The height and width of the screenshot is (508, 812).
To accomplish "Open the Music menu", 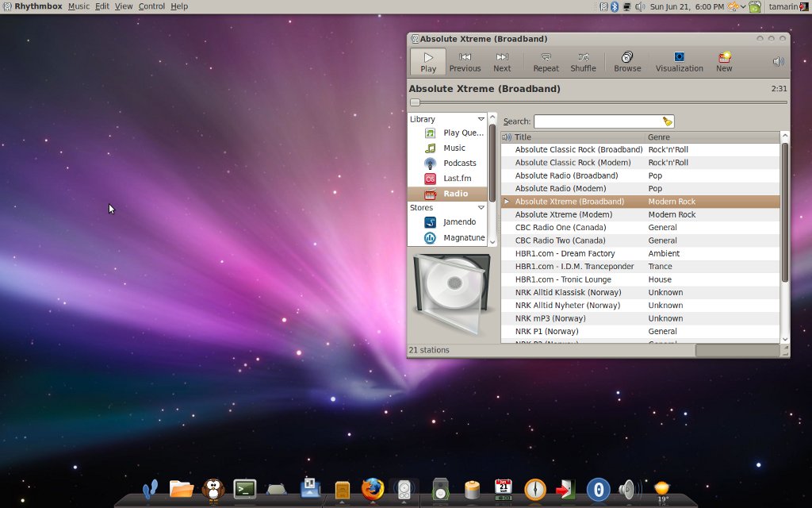I will 79,6.
